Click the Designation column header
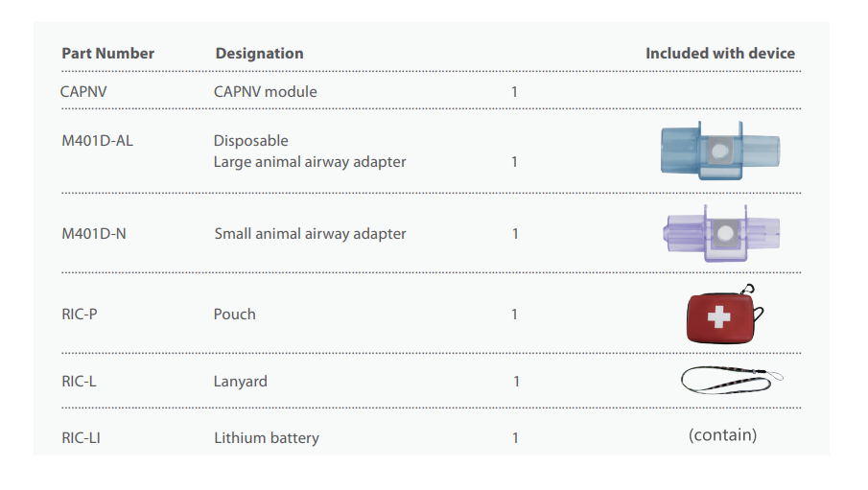 259,54
